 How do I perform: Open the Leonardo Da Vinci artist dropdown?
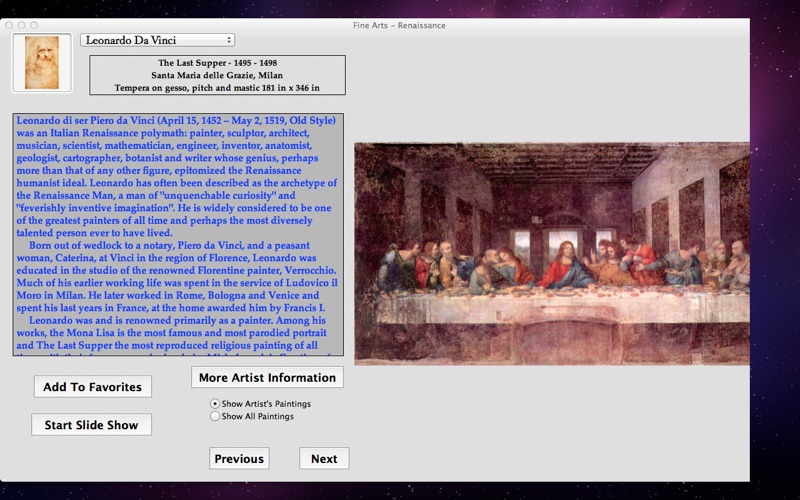pos(157,40)
